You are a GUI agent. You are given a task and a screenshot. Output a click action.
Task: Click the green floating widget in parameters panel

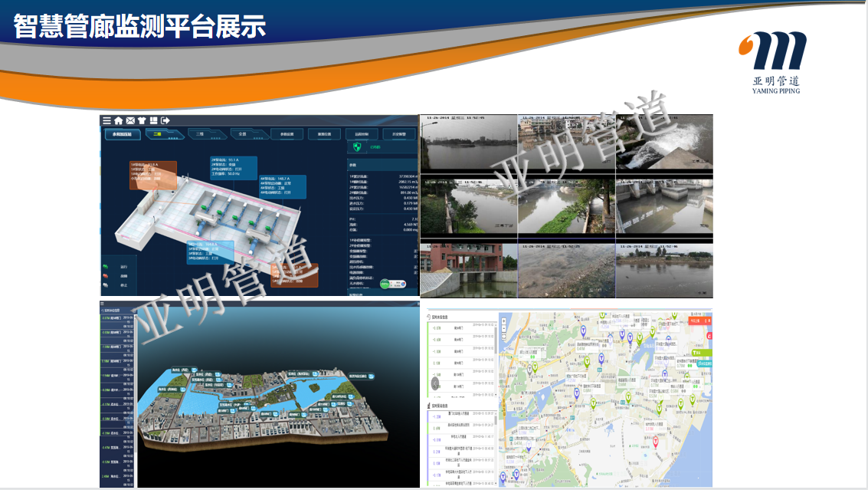[x=393, y=284]
